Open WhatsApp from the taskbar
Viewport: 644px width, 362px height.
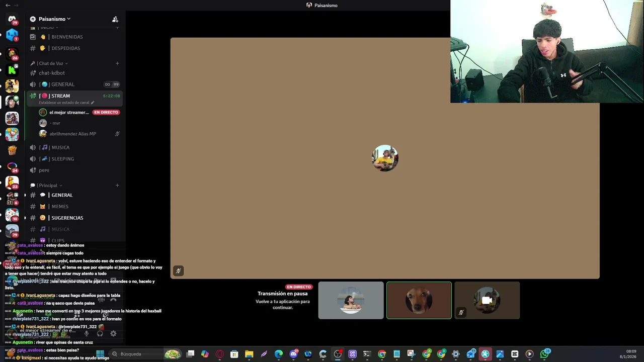coord(545,354)
